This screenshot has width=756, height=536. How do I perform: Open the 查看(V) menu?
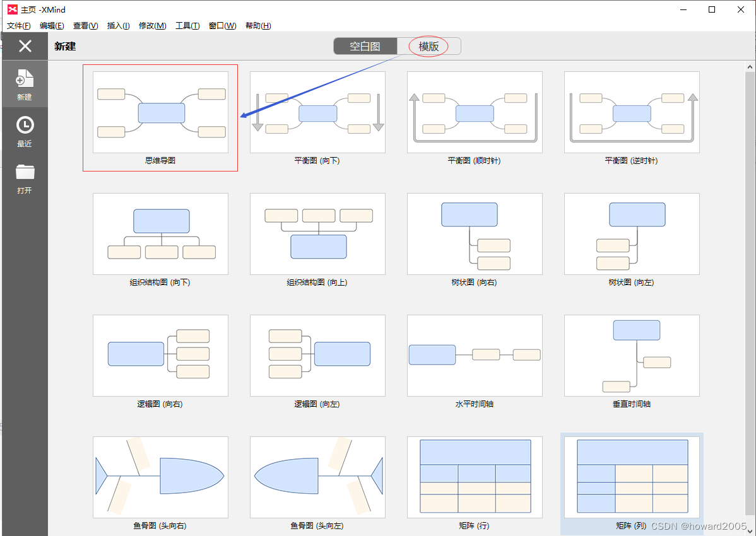(x=86, y=25)
